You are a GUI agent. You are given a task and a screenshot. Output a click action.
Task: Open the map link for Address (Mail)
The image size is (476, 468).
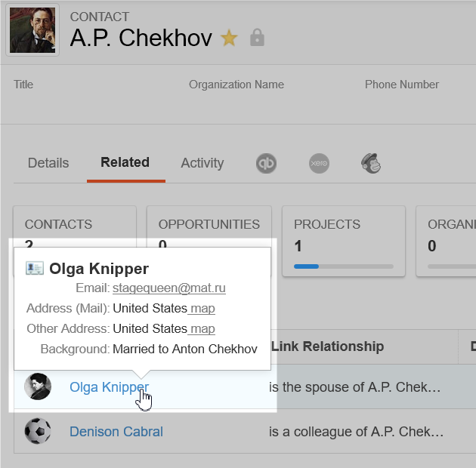[x=201, y=308]
